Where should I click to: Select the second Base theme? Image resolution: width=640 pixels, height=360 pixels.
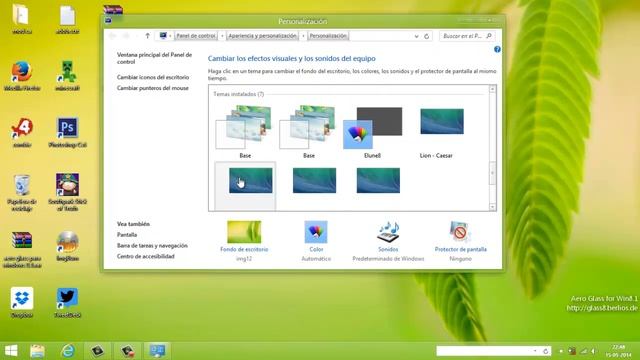pyautogui.click(x=309, y=131)
